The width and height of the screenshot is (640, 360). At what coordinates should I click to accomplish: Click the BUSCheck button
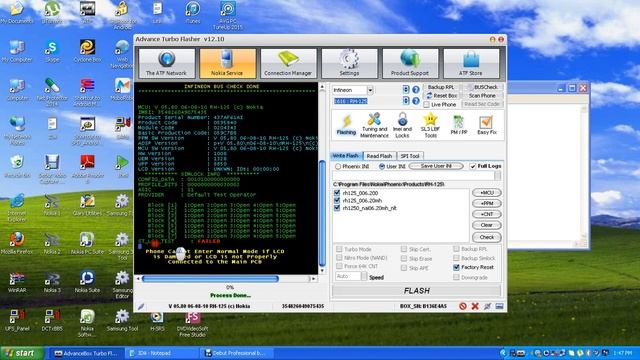[x=483, y=87]
